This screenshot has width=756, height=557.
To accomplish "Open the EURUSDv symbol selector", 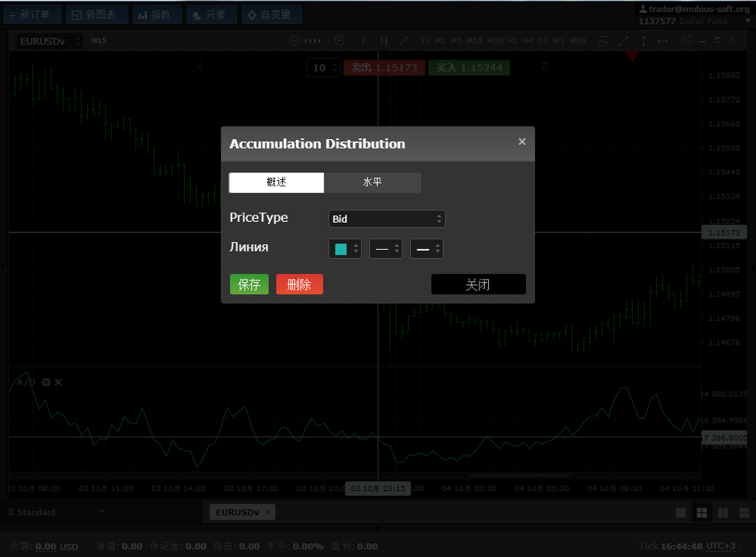I will click(50, 41).
